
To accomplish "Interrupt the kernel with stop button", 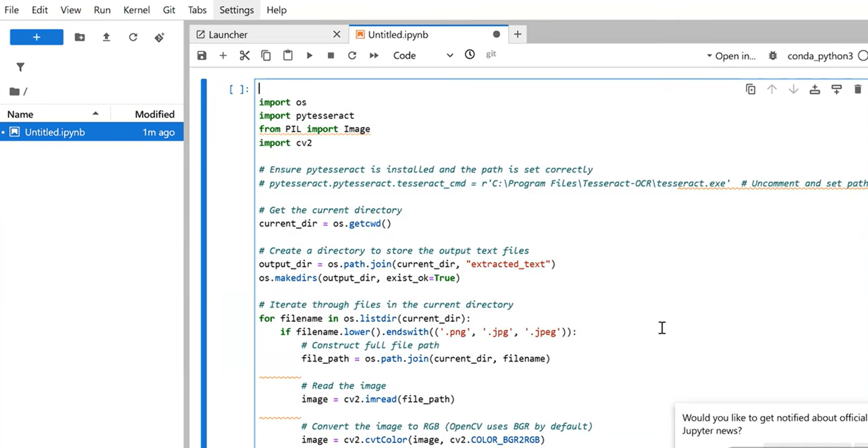I will coord(330,55).
